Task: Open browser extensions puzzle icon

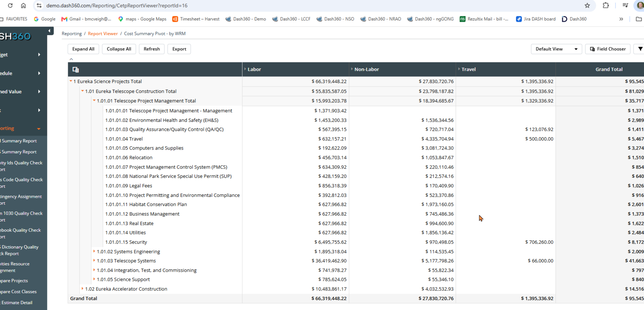Action: [x=606, y=5]
